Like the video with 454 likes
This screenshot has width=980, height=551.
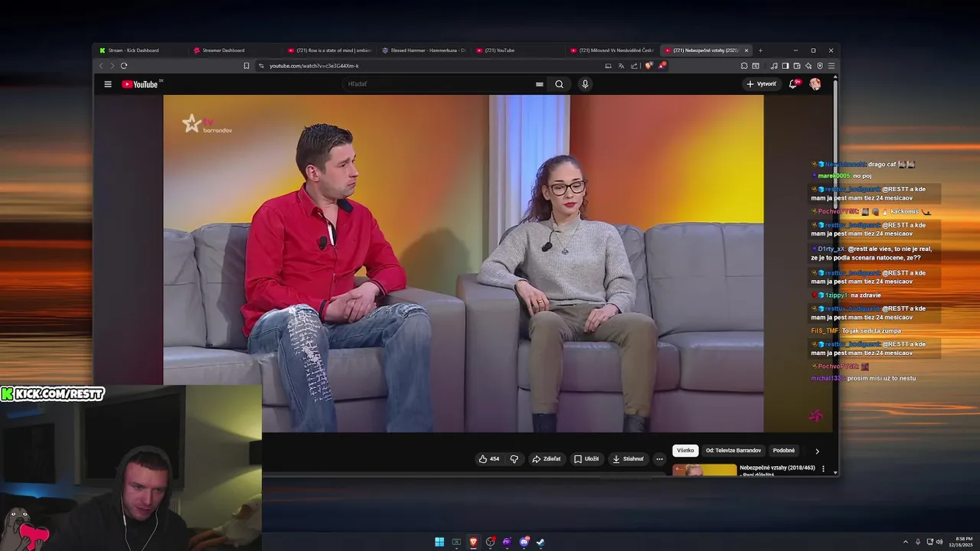pos(488,459)
